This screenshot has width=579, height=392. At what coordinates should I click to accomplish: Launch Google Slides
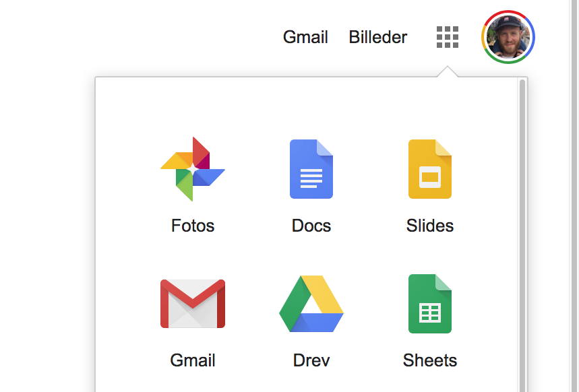click(x=430, y=168)
